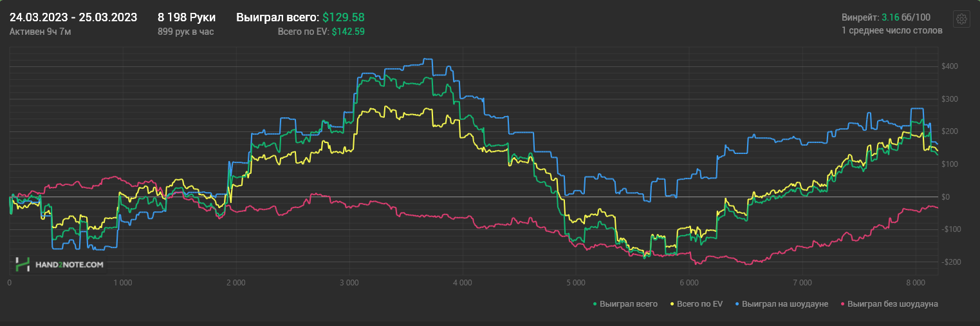
Task: Click the "Винрейт: 3.16 бб/100" stat
Action: click(886, 17)
